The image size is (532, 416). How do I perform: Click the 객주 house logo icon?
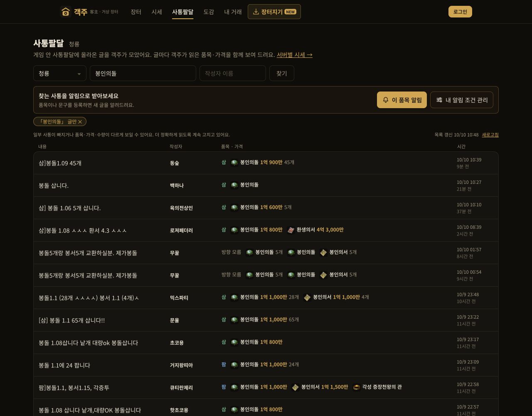tap(65, 12)
